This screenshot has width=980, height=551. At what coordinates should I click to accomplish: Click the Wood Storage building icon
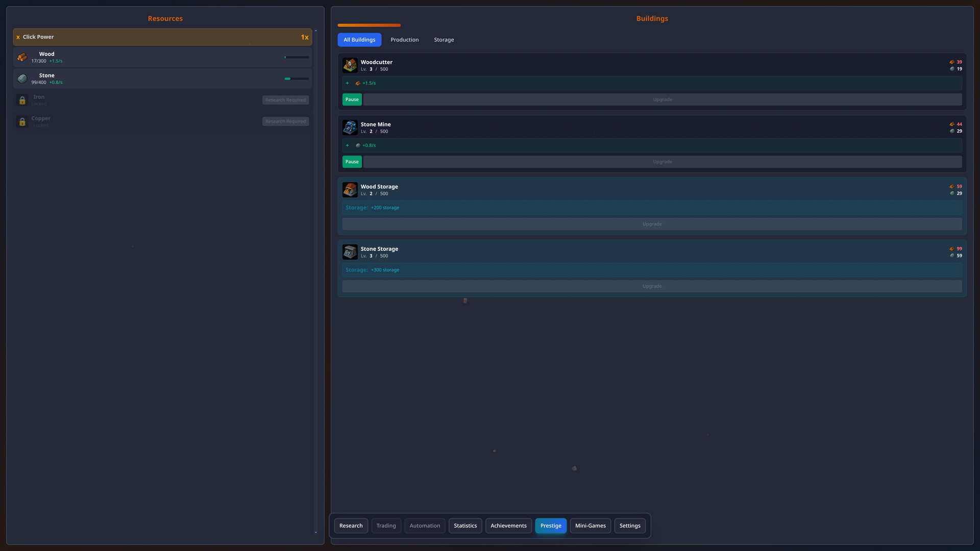pos(350,189)
